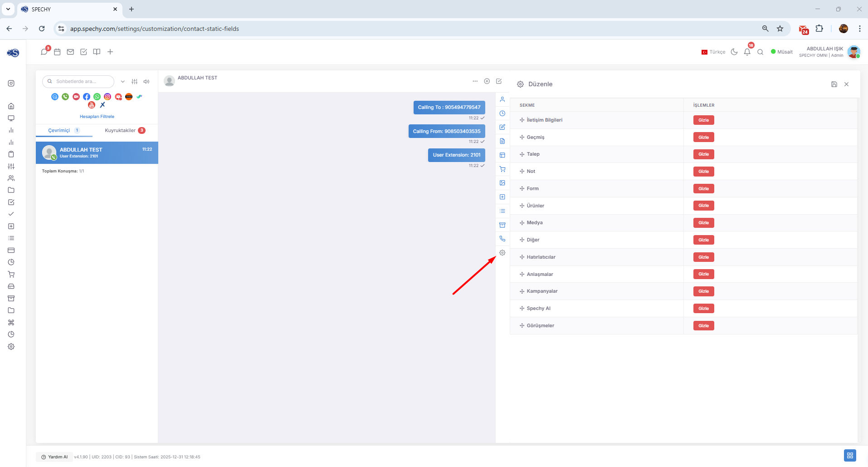Viewport: 868px width, 467px height.
Task: Hide the Ürünler tab with Gizle
Action: pyautogui.click(x=703, y=206)
